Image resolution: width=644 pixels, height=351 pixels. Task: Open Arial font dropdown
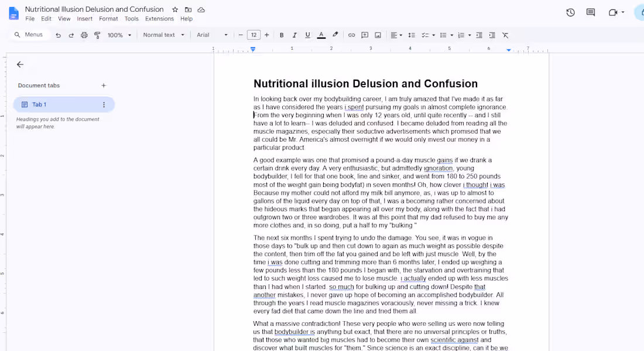(x=212, y=35)
